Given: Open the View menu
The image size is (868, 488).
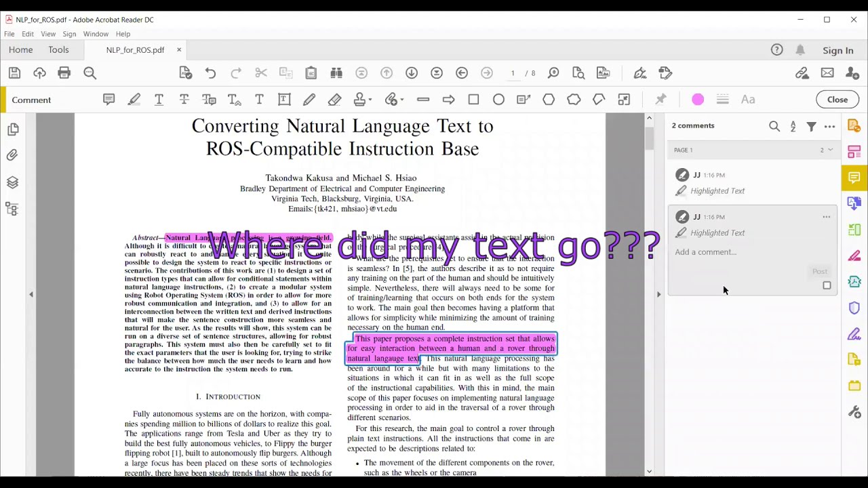Looking at the screenshot, I should click(48, 34).
